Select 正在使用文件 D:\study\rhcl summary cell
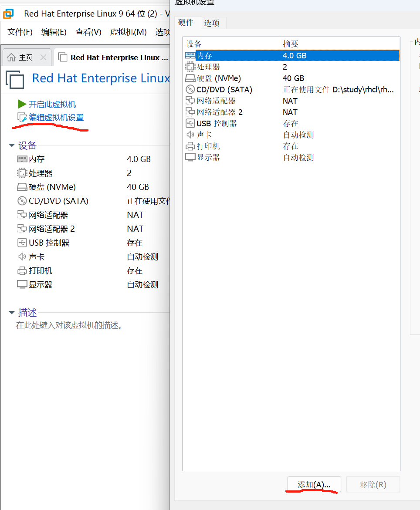This screenshot has width=420, height=510. pos(339,90)
